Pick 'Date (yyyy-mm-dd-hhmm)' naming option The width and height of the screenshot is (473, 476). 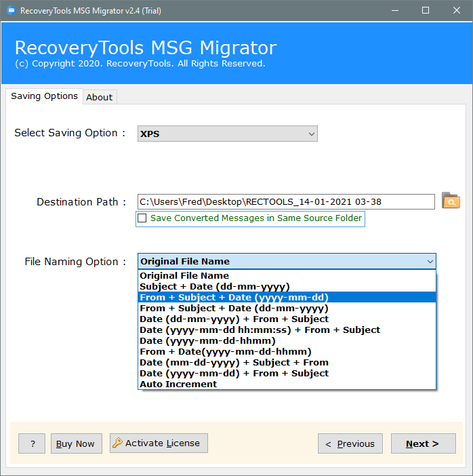(287, 341)
